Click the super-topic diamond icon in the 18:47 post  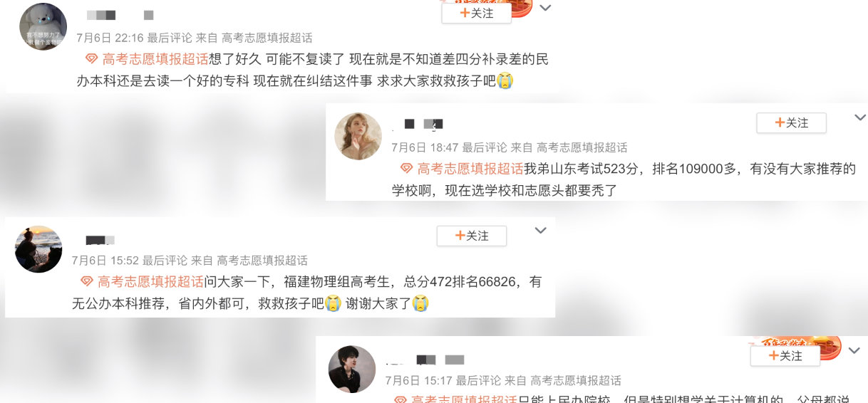click(x=407, y=169)
